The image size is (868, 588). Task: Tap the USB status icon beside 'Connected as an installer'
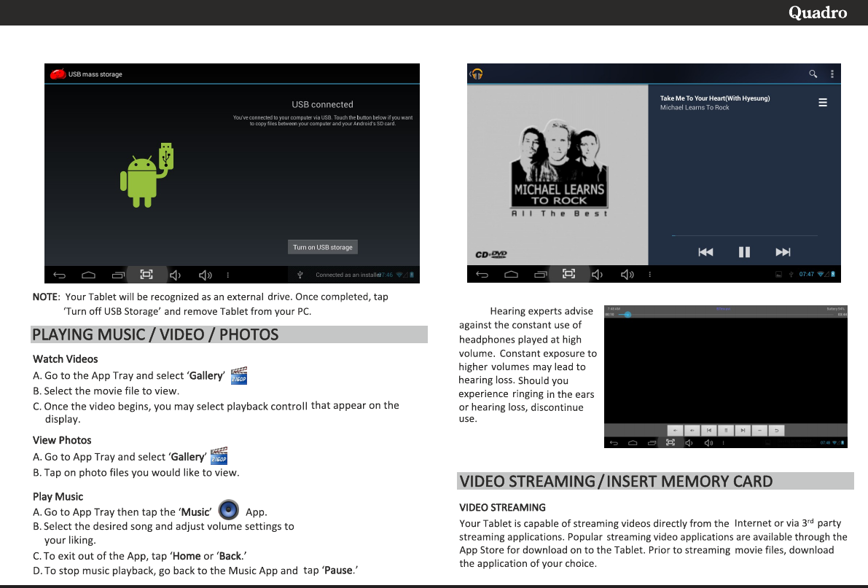300,275
